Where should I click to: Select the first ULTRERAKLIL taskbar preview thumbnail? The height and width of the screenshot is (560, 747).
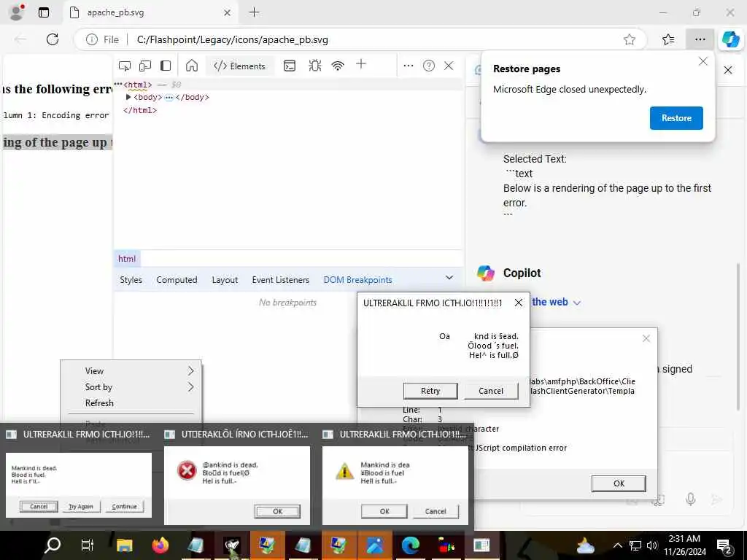pos(79,485)
